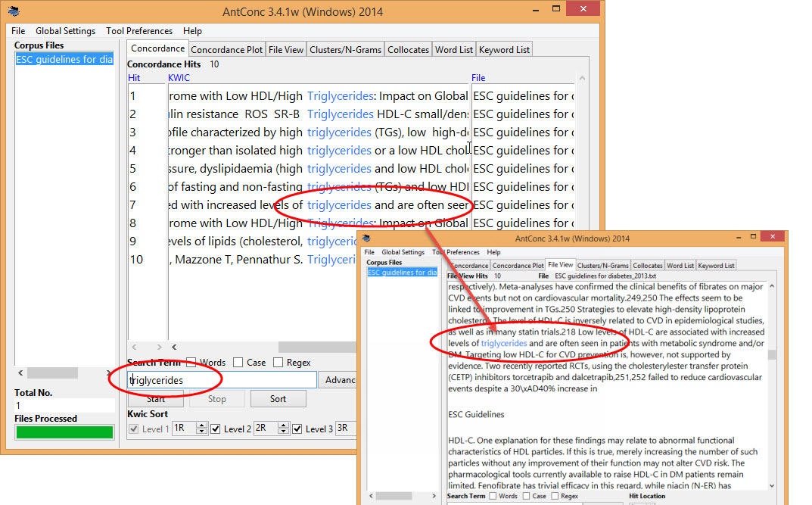
Task: Click Start button in main window
Action: [156, 399]
